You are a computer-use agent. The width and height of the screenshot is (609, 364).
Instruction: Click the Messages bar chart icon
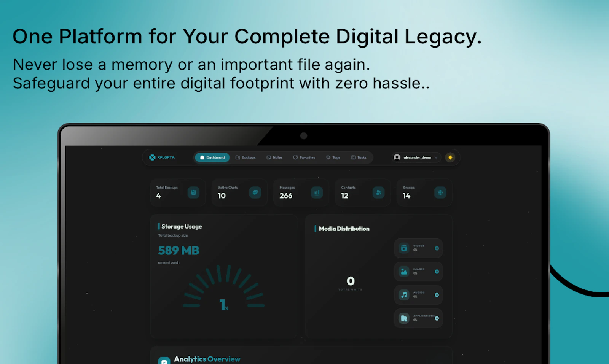coord(317,192)
